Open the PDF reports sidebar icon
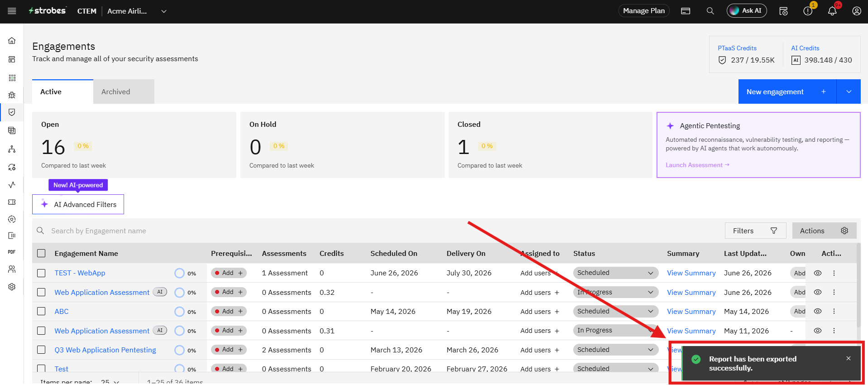Image resolution: width=868 pixels, height=385 pixels. 12,252
